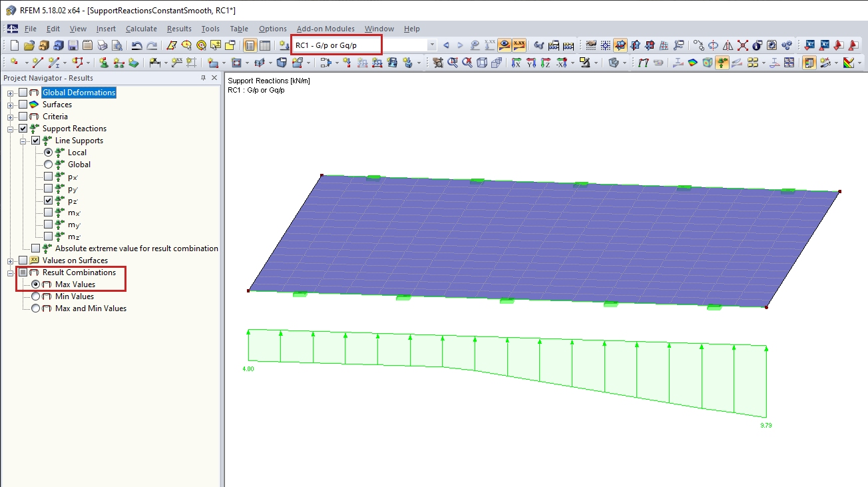The height and width of the screenshot is (487, 868).
Task: Click the highlighted support reactions display icon
Action: 722,63
